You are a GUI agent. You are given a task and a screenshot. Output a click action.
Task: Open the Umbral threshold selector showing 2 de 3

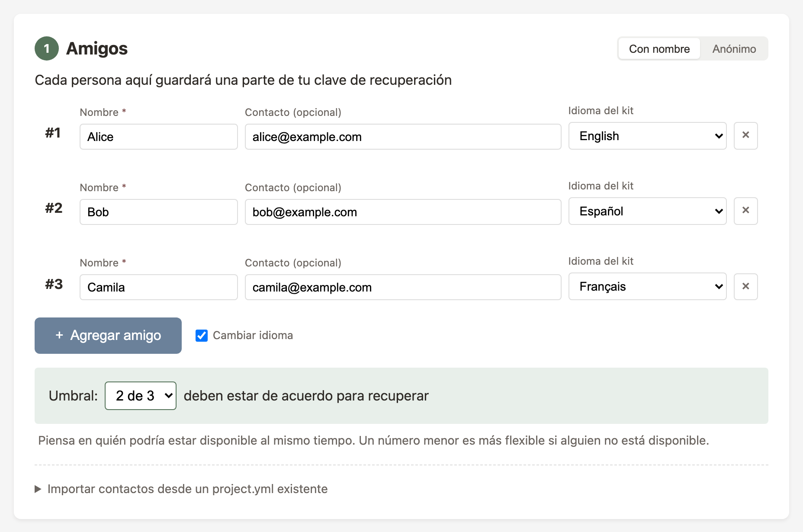click(140, 395)
